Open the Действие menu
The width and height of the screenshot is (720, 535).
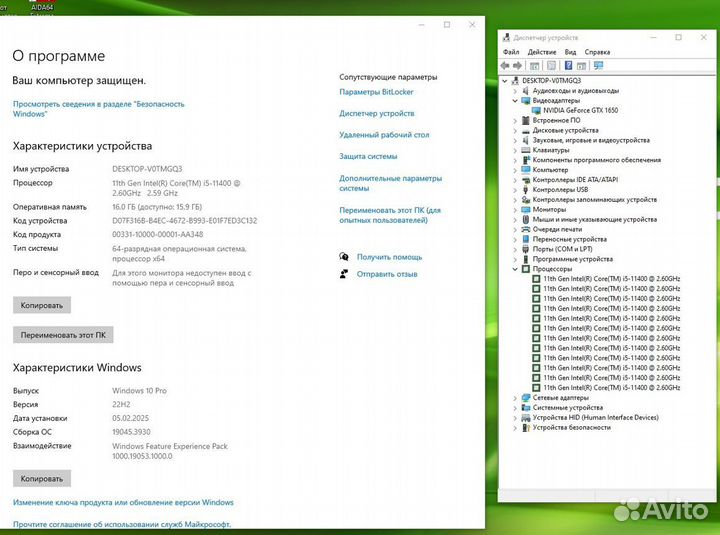tap(542, 52)
